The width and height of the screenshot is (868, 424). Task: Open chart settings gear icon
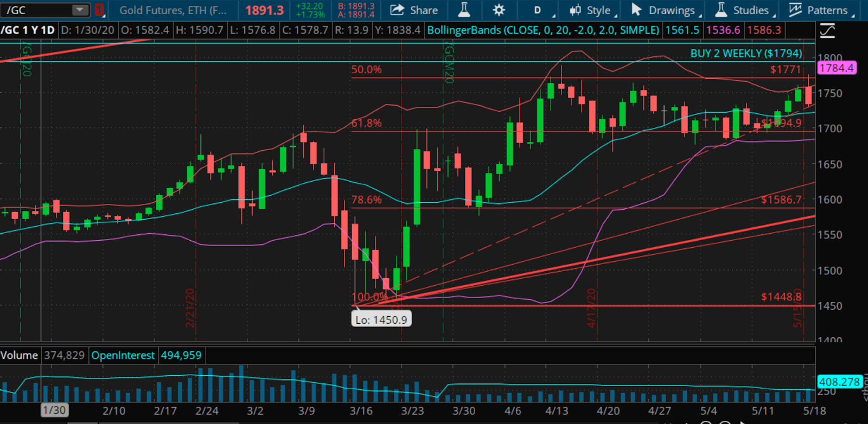(499, 10)
